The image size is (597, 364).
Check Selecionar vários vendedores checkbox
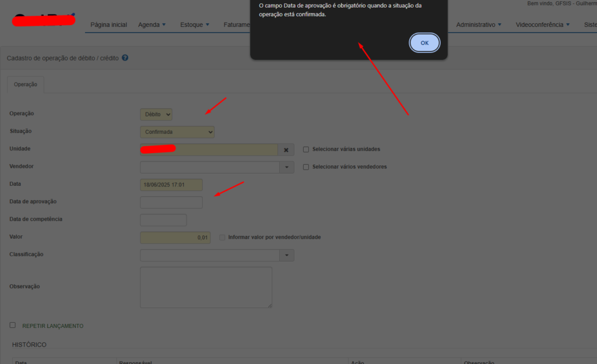point(306,167)
